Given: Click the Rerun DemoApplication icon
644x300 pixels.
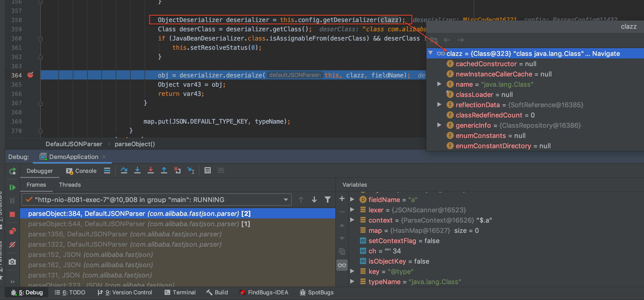Looking at the screenshot, I should 12,171.
